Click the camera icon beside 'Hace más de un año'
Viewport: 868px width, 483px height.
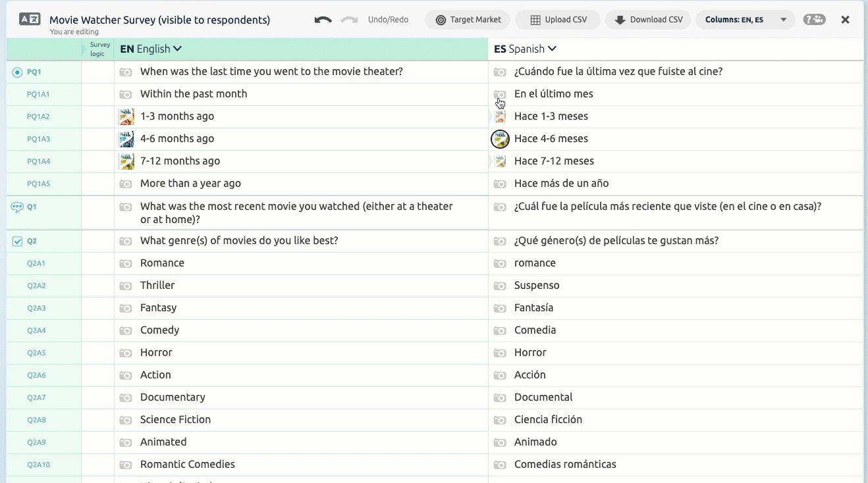pos(500,183)
